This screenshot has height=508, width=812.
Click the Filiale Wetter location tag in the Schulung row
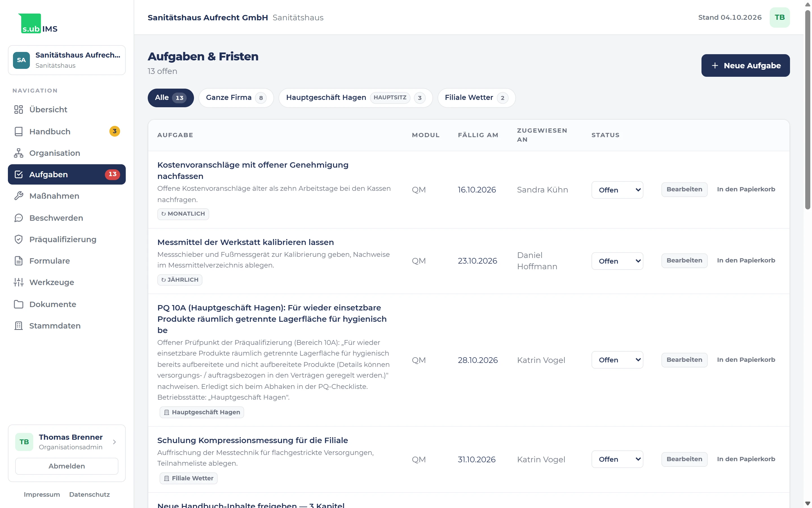coord(189,478)
